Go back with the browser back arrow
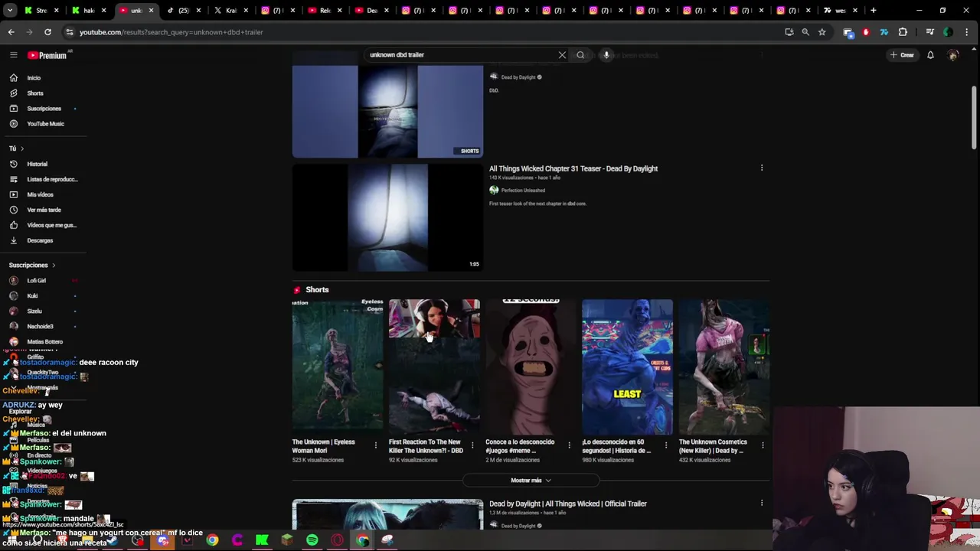 pyautogui.click(x=11, y=32)
